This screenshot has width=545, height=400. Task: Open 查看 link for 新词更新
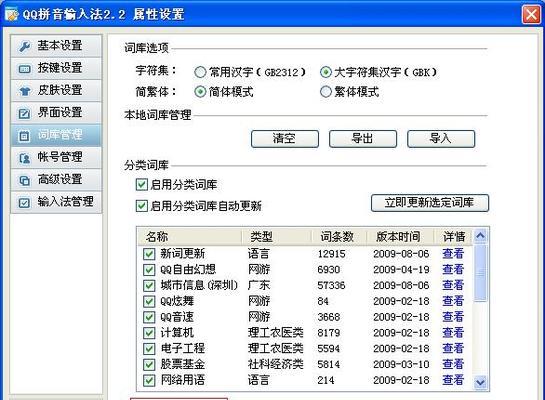pyautogui.click(x=453, y=254)
